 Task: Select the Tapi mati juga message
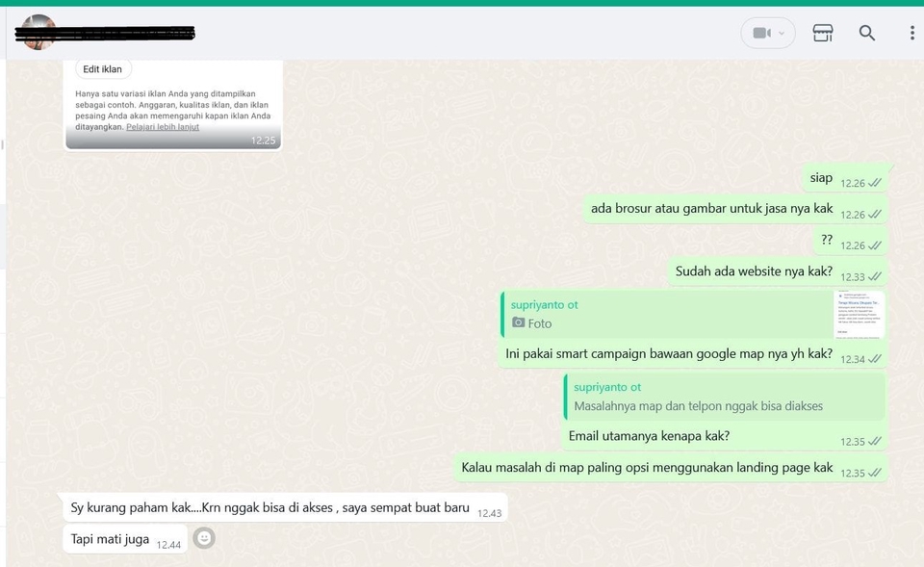[x=125, y=539]
